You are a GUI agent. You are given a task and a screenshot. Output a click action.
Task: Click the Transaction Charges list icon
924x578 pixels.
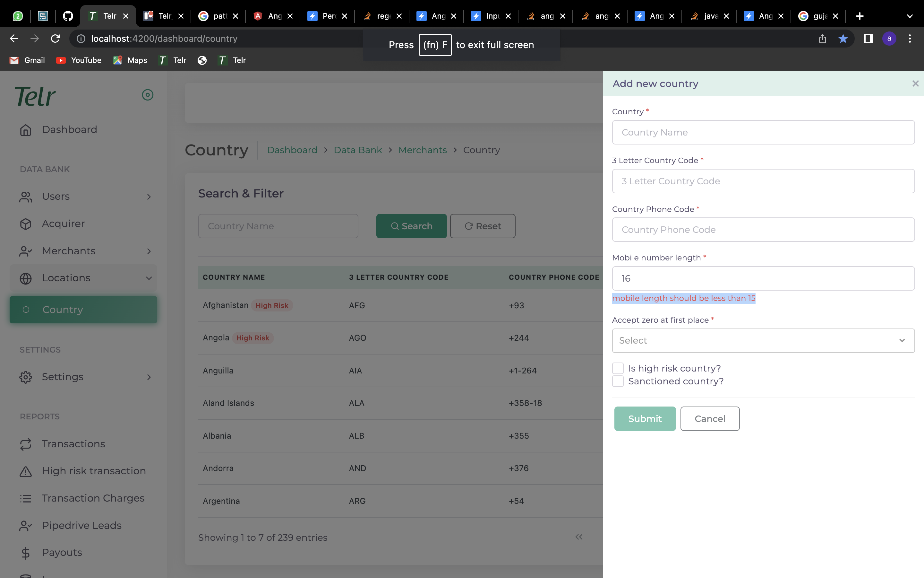[26, 498]
